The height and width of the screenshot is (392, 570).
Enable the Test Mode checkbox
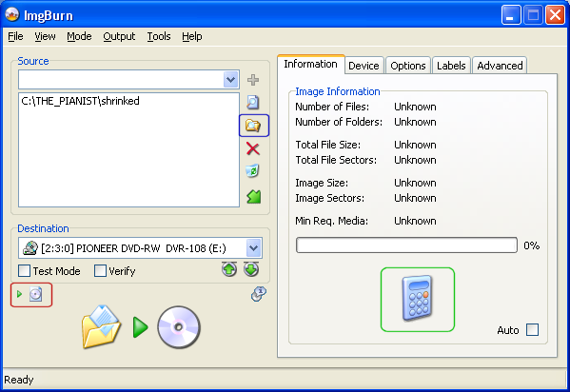(25, 271)
